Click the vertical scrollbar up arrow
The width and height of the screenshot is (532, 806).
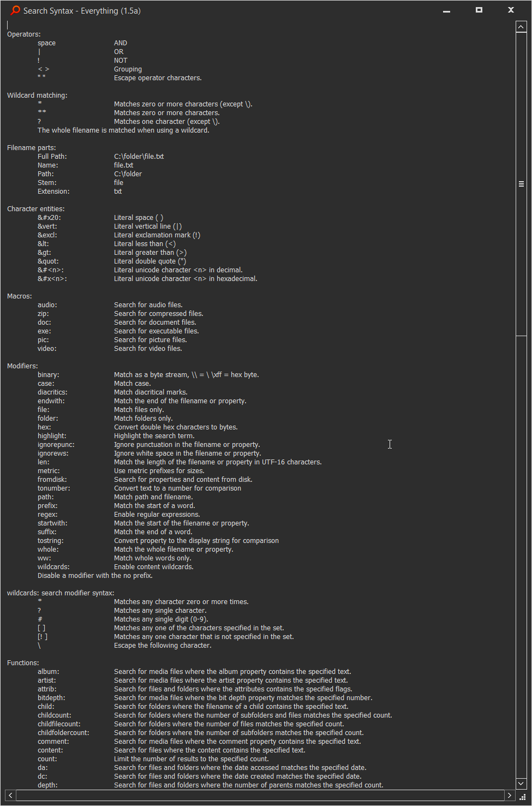[521, 27]
